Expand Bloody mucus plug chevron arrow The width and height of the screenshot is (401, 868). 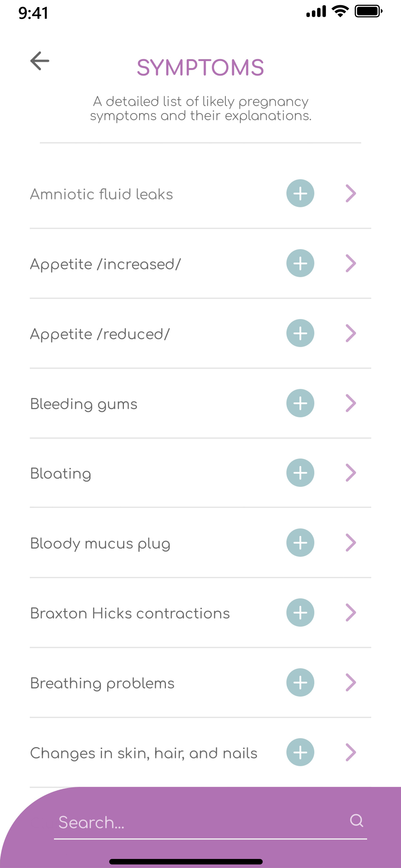point(351,542)
